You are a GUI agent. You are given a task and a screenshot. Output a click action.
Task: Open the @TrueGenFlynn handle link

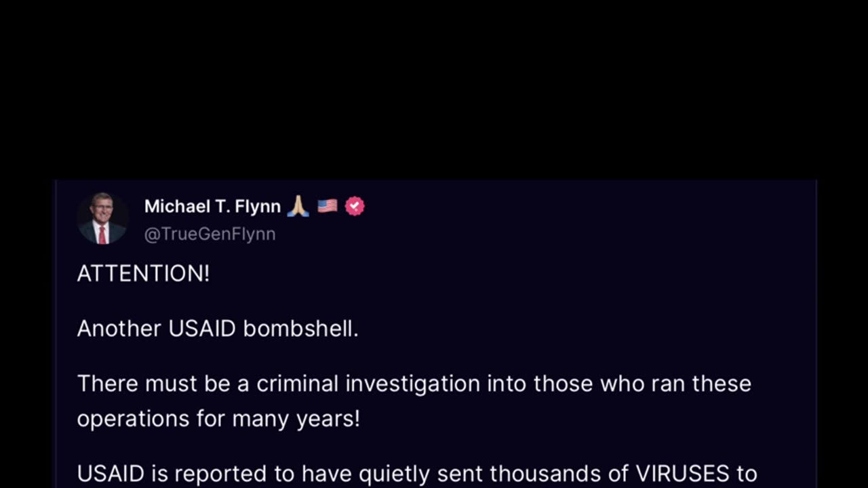(210, 234)
